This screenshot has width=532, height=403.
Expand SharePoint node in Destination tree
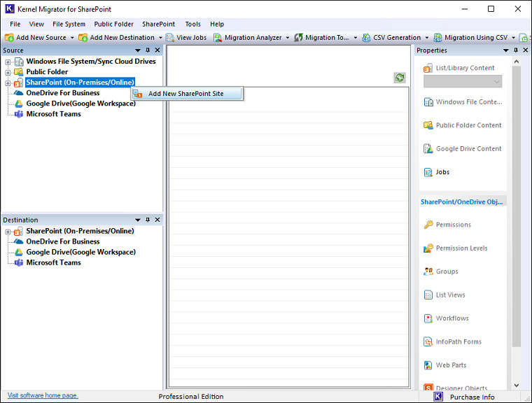click(8, 232)
